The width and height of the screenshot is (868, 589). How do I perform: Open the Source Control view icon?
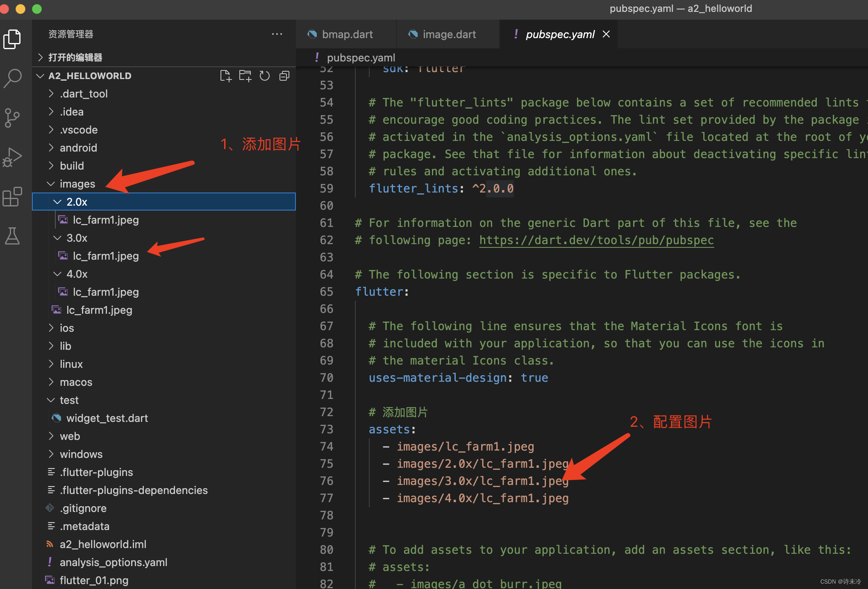point(12,118)
